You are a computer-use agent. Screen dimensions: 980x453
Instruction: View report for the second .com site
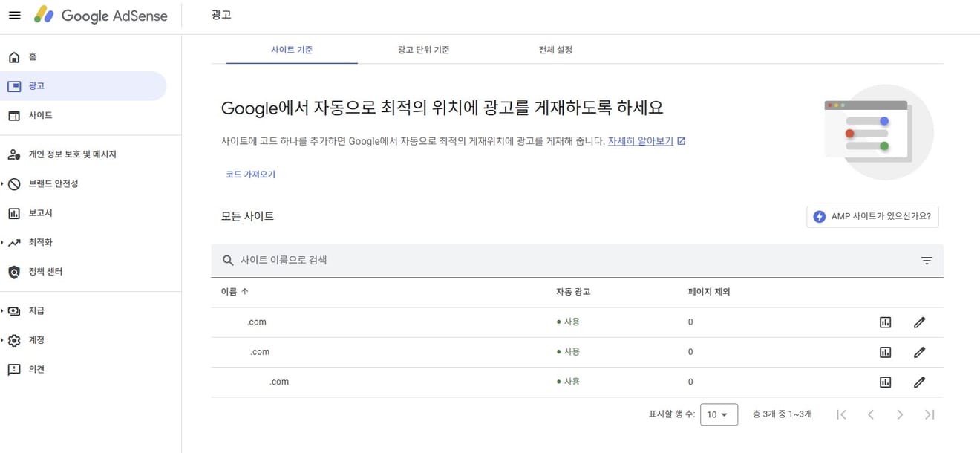point(885,352)
